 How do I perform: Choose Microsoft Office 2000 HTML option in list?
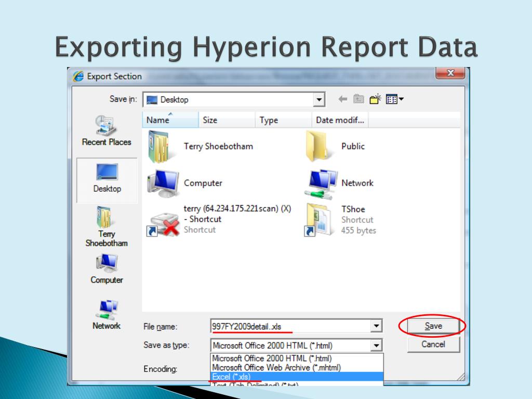297,358
